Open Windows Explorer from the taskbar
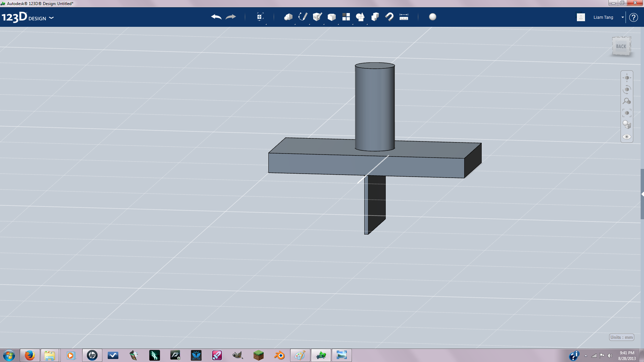The height and width of the screenshot is (362, 644). (50, 355)
